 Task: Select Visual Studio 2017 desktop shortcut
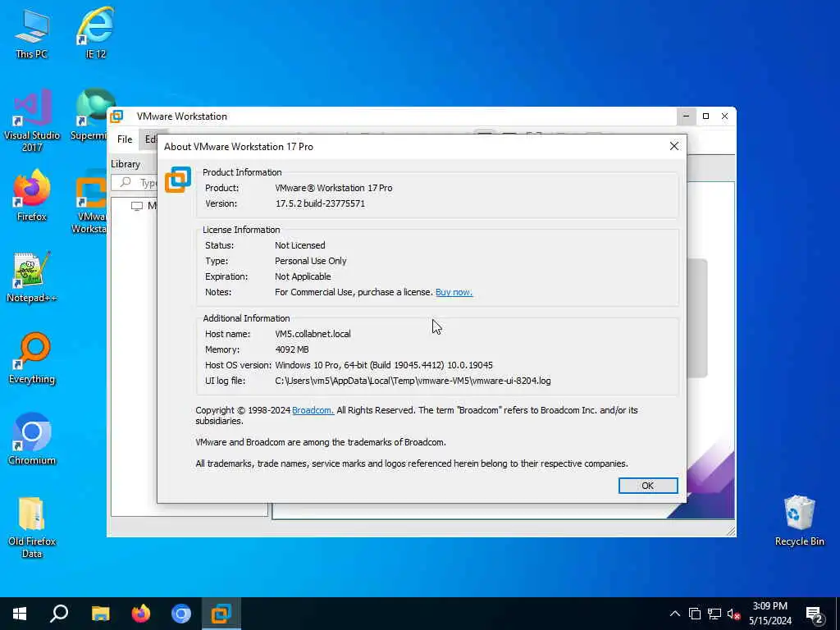click(32, 121)
